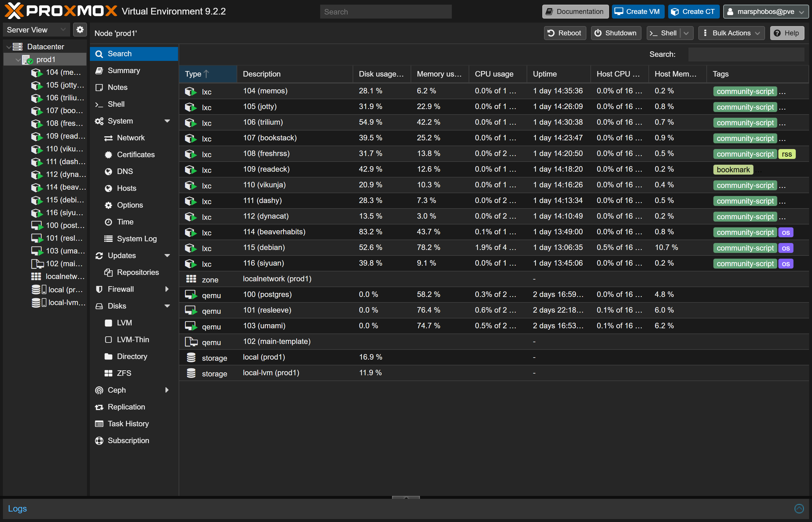
Task: Open the Shell button dropdown arrow
Action: pyautogui.click(x=686, y=33)
